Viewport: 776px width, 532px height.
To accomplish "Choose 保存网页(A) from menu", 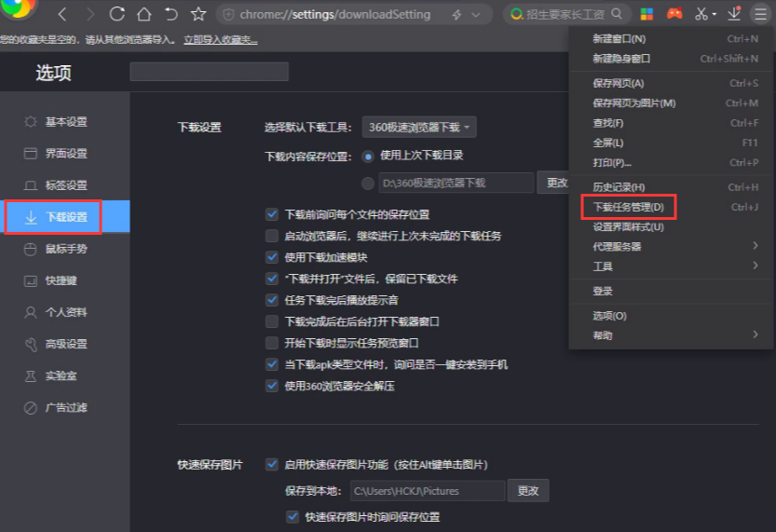I will point(671,83).
